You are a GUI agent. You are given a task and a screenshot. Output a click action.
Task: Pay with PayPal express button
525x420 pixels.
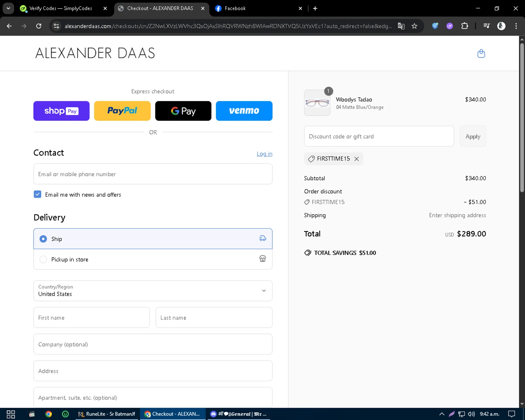click(122, 111)
